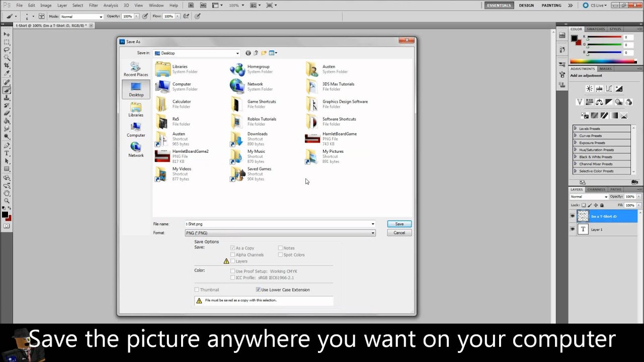Screen dimensions: 644x362
Task: Toggle the Notes checkbox
Action: tap(280, 248)
